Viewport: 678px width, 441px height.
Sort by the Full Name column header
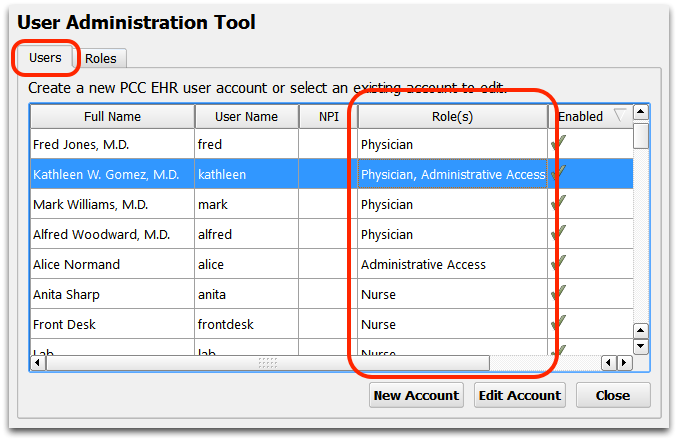click(x=112, y=116)
